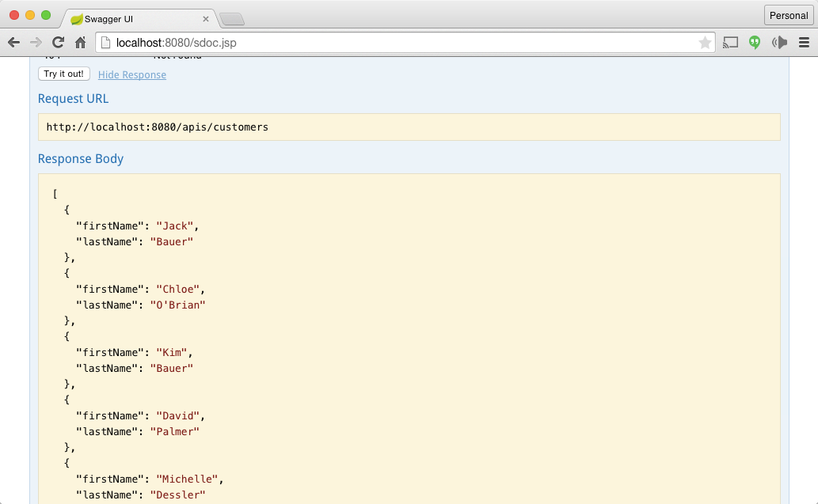The image size is (818, 504).
Task: Click the "Michelle" firstName value
Action: coord(188,479)
